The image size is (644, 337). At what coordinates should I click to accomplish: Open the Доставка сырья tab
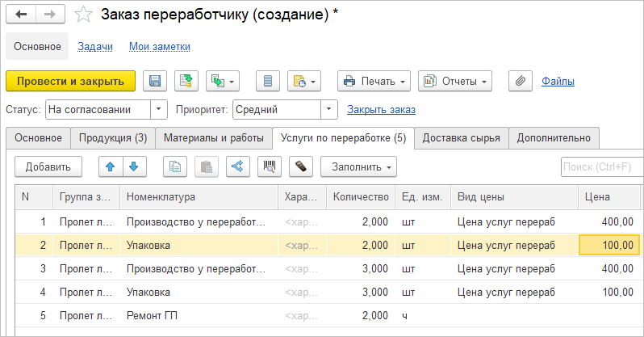[462, 138]
